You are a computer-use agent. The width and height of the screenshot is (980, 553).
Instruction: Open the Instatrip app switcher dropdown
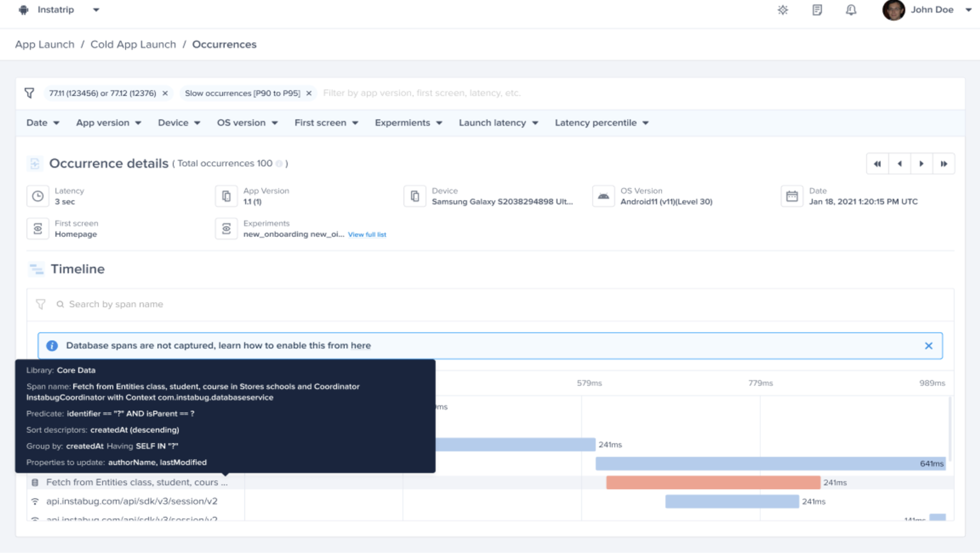96,10
